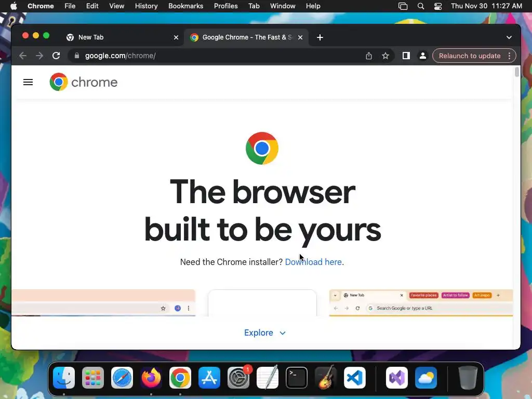Open the weather cloud app in Dock
Viewport: 532px width, 399px height.
[426, 378]
